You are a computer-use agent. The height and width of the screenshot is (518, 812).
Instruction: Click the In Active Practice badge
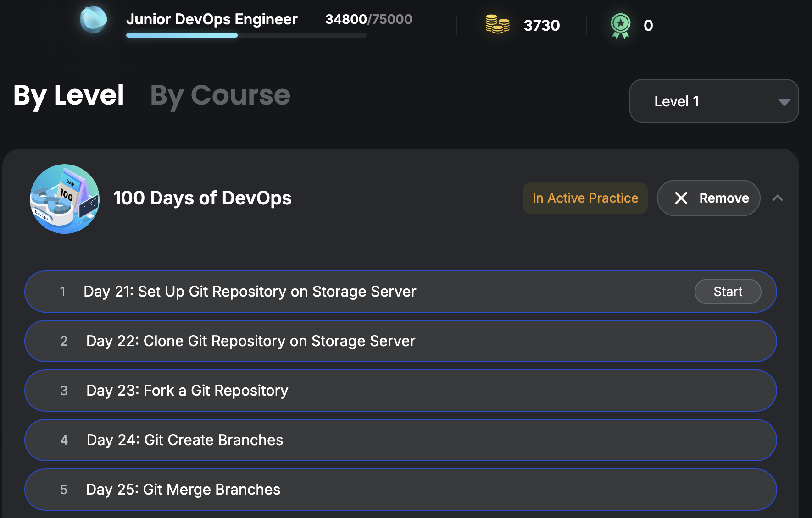[585, 198]
